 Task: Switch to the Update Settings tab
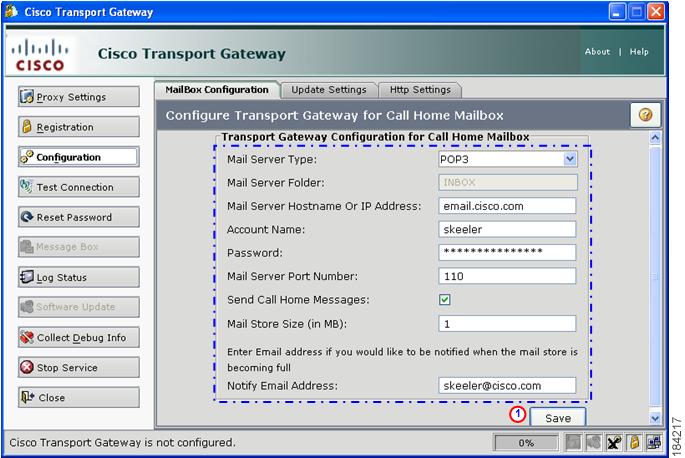point(329,90)
